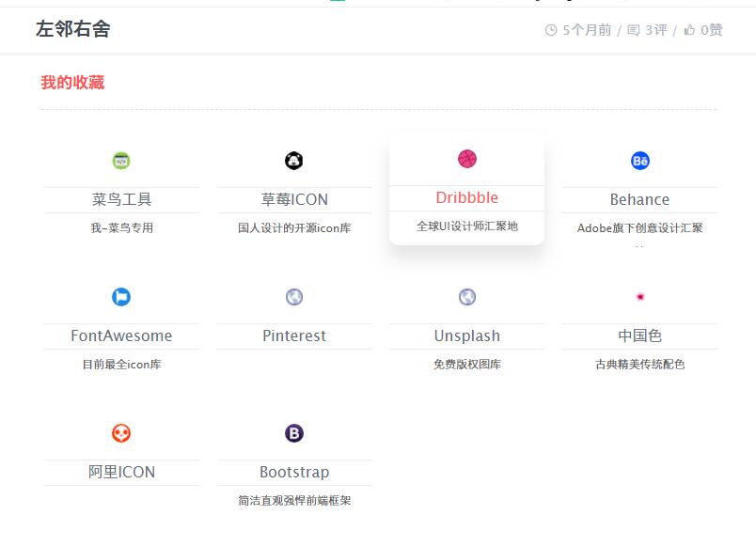Click the thumbs-up 0赞 like button

(x=703, y=30)
